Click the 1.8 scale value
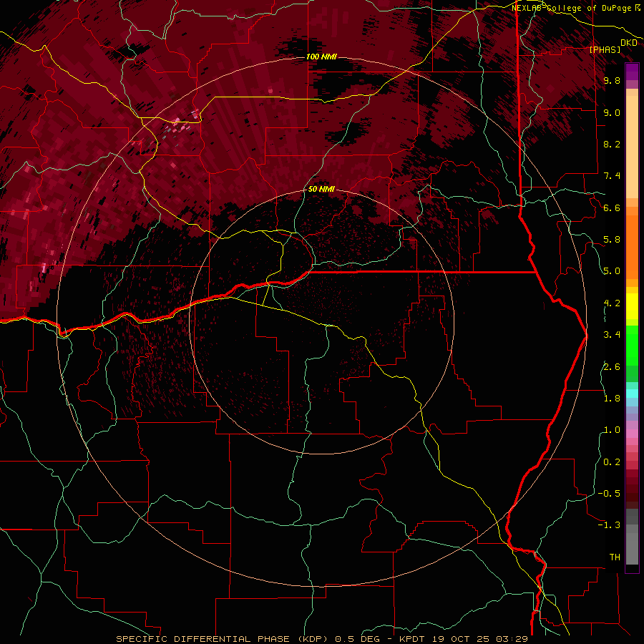Image resolution: width=644 pixels, height=644 pixels. 612,399
